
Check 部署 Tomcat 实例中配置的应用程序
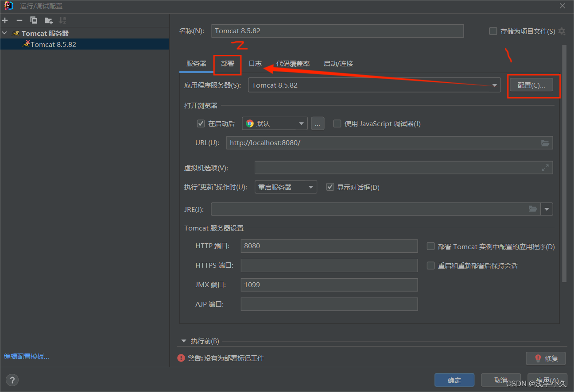[x=430, y=246]
